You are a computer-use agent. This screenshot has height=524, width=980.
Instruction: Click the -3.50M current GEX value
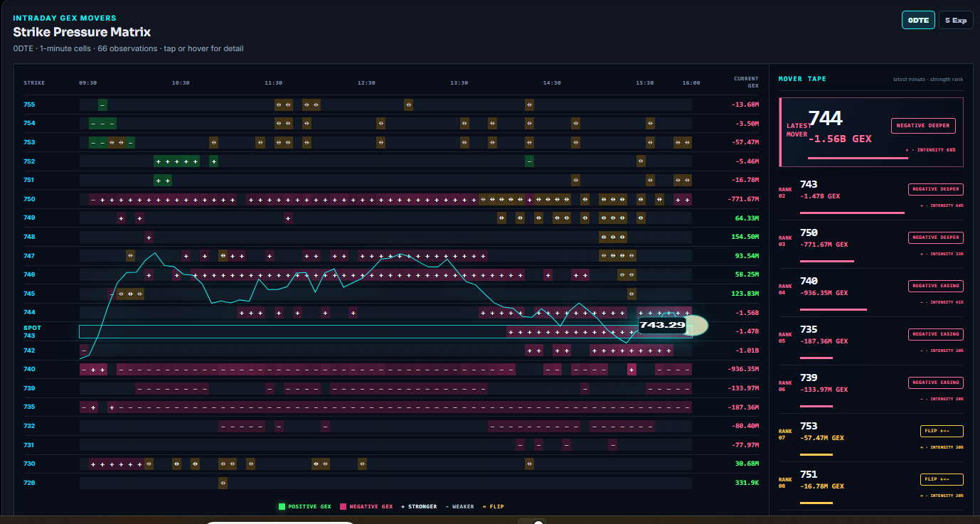747,123
